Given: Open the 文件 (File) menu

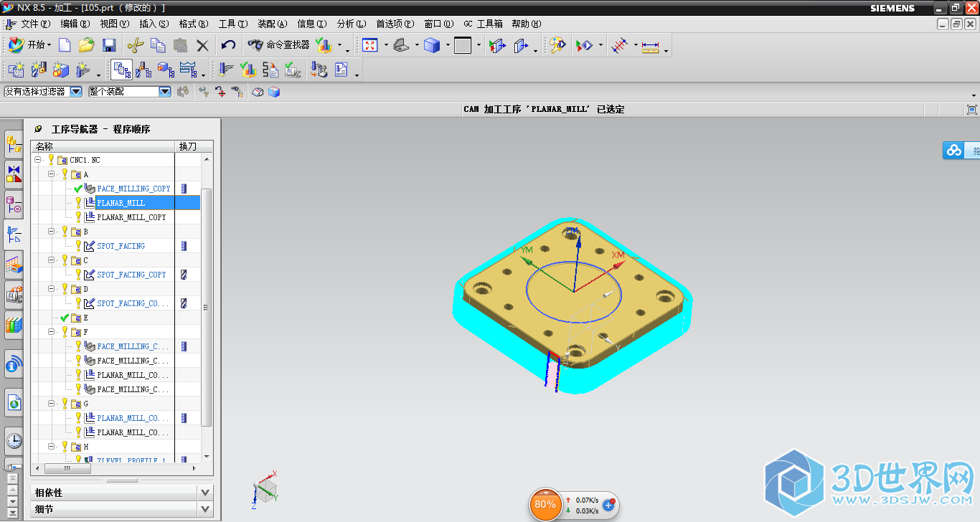Looking at the screenshot, I should [34, 24].
